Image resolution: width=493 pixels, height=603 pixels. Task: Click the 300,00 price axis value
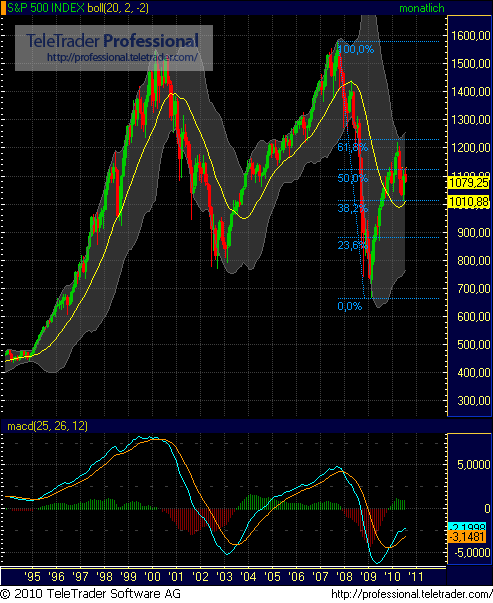coord(474,401)
